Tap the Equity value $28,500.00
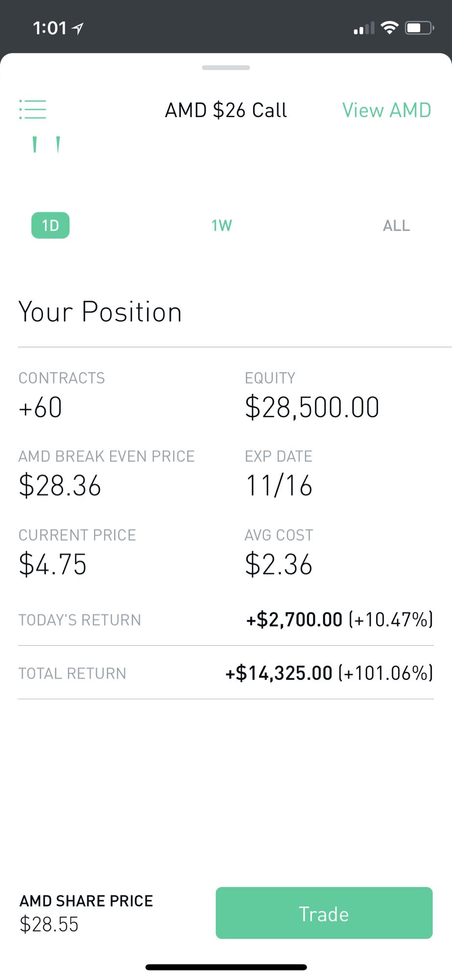The image size is (452, 980). [x=312, y=407]
